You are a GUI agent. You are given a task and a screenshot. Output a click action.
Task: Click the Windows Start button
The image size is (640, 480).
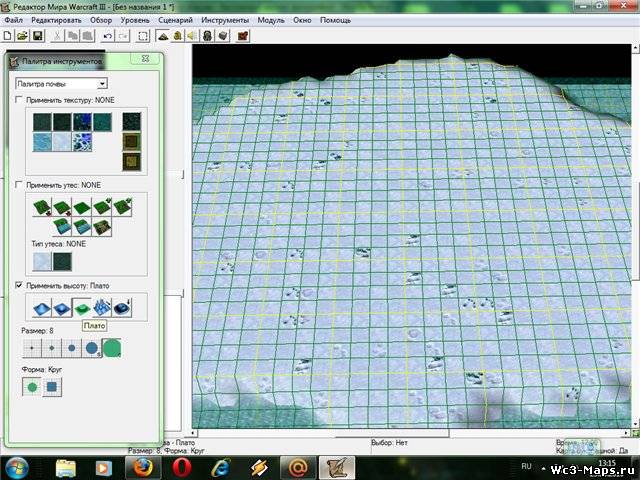tap(18, 467)
